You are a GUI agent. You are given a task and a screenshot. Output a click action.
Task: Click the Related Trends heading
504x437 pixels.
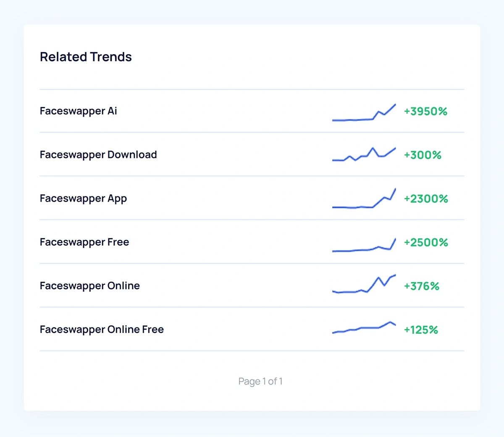85,57
